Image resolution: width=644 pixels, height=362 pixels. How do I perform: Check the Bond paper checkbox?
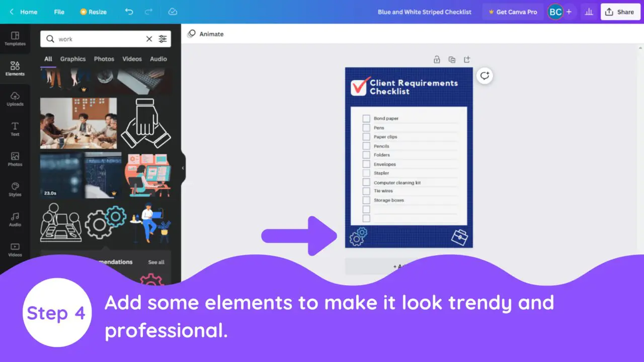coord(366,119)
